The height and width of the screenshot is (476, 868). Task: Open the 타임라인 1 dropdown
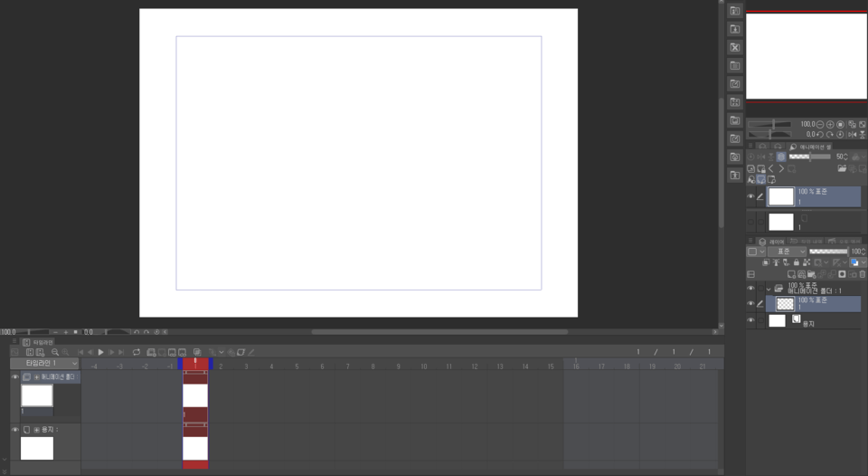pyautogui.click(x=44, y=363)
